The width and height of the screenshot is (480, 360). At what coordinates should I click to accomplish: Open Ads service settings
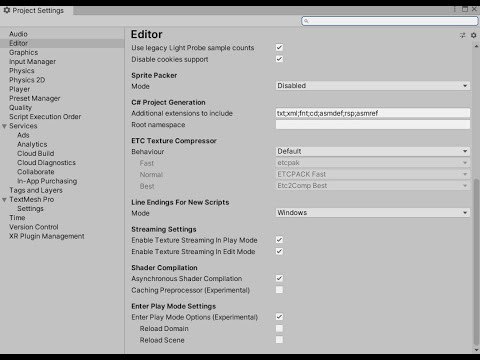[23, 135]
